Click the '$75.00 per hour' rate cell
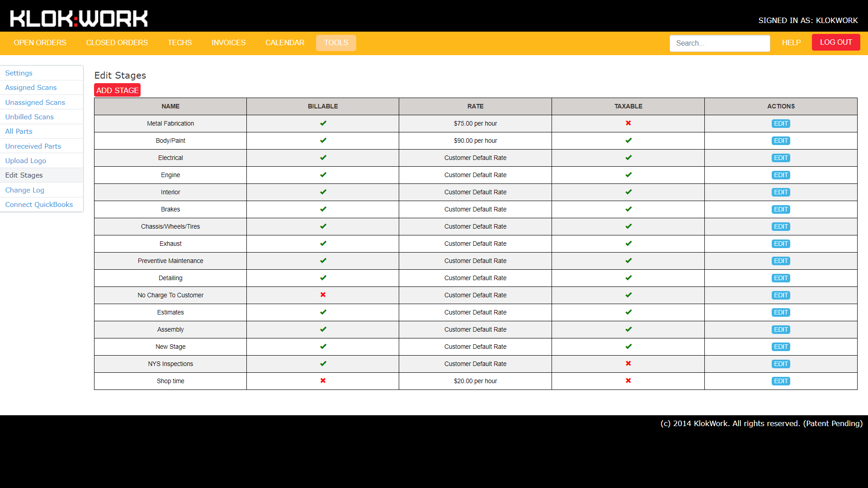This screenshot has width=868, height=488. pyautogui.click(x=475, y=123)
